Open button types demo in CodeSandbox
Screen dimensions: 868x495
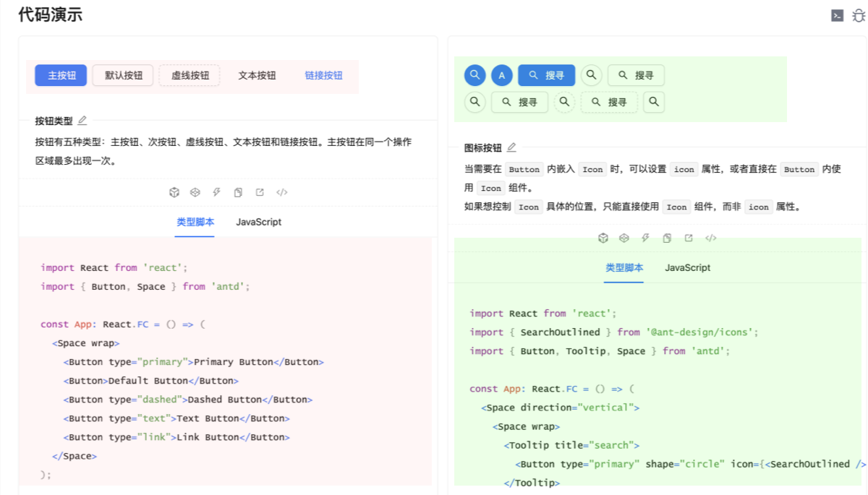coord(174,192)
